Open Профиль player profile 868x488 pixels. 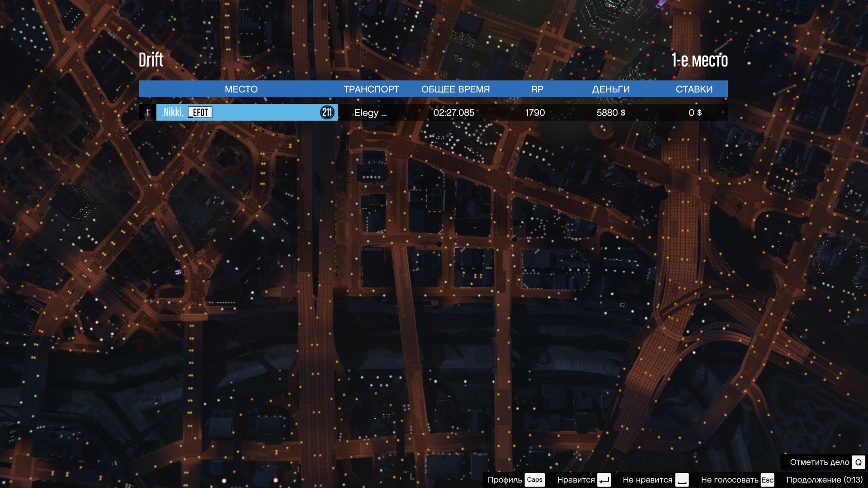505,480
